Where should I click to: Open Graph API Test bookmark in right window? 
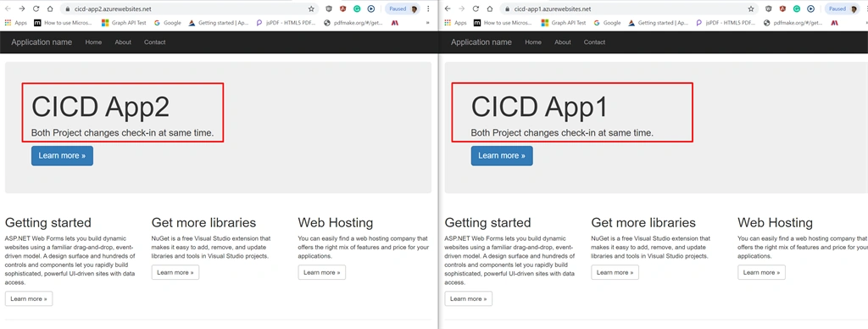[x=564, y=23]
